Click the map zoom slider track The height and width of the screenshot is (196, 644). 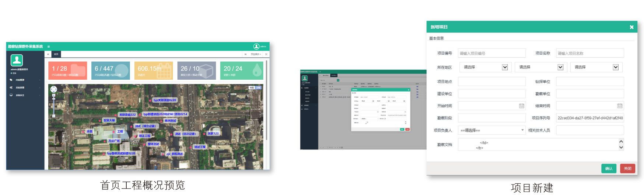click(x=54, y=106)
